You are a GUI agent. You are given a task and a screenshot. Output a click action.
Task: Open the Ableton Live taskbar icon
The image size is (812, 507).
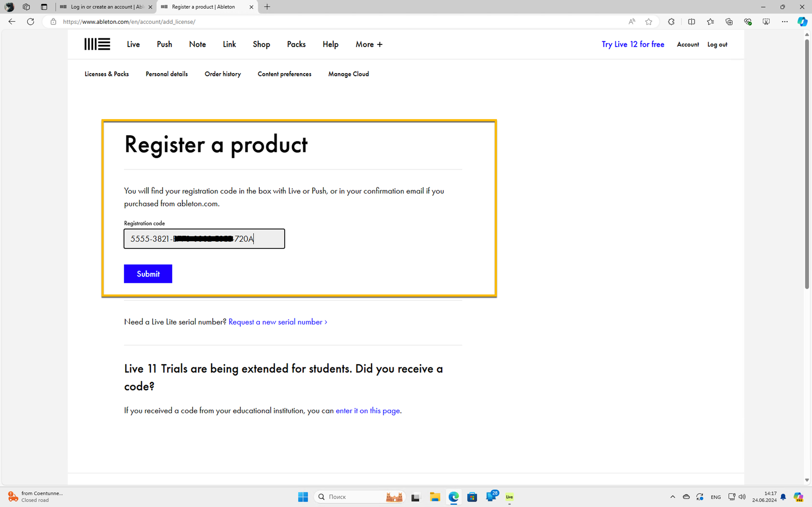509,497
